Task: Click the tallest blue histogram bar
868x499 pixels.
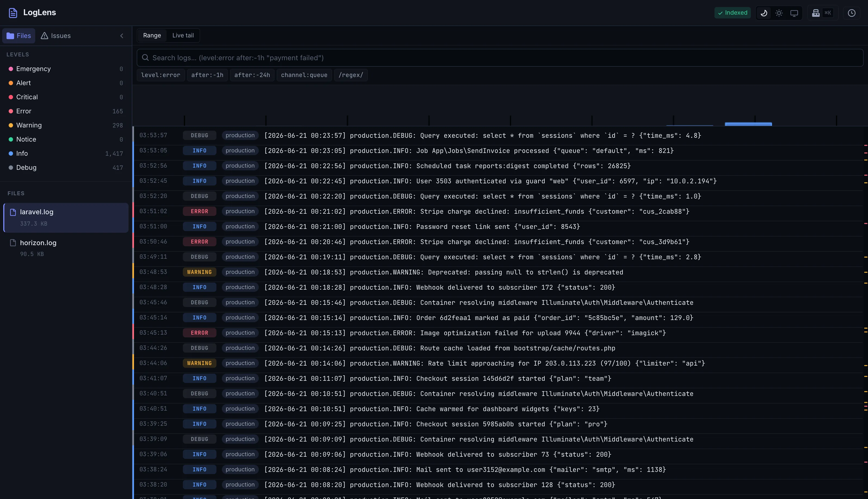Action: pyautogui.click(x=748, y=124)
